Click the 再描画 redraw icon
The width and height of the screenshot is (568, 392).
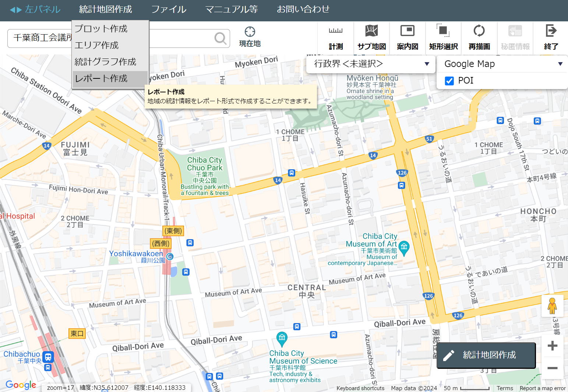pos(479,31)
